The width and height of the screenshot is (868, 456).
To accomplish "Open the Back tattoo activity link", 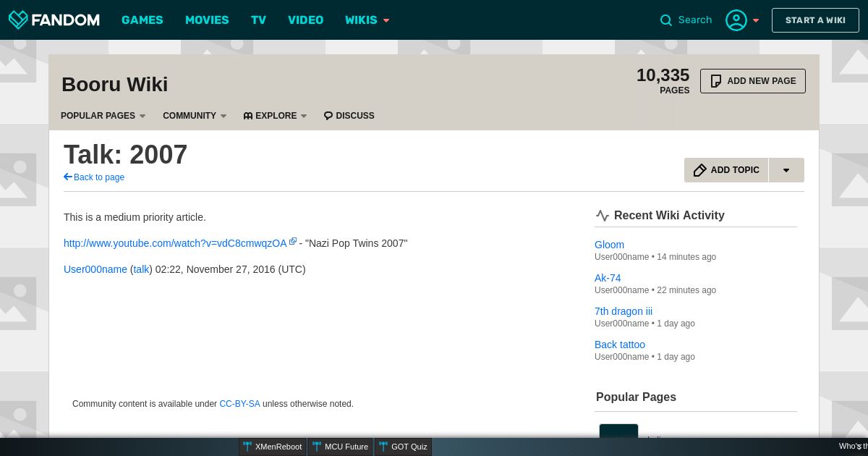I will click(620, 345).
